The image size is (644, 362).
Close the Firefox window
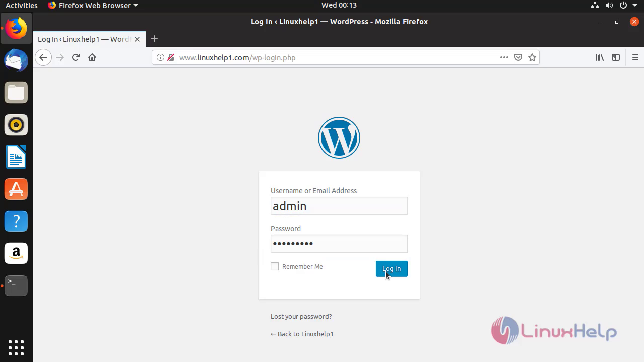[634, 22]
